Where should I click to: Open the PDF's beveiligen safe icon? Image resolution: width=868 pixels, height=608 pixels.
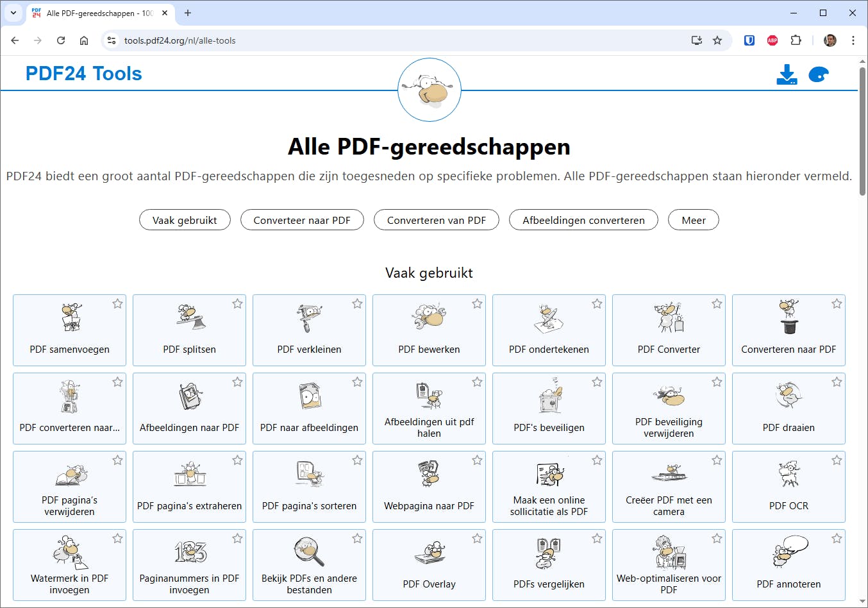coord(549,396)
